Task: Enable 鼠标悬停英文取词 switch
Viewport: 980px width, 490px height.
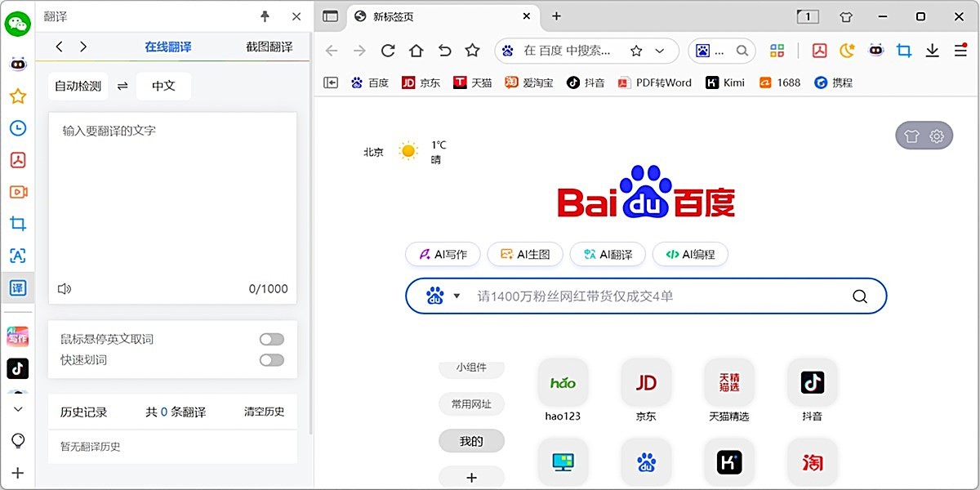Action: pos(271,338)
